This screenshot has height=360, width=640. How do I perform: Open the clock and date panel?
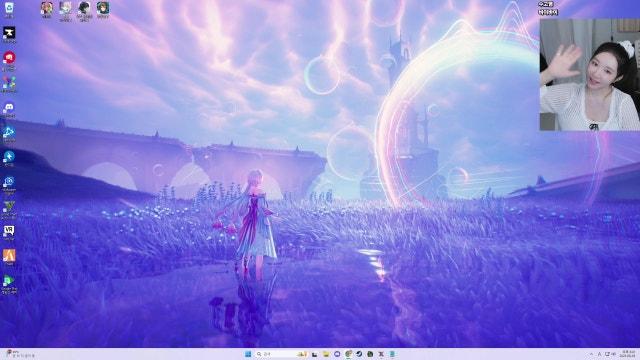(x=628, y=354)
